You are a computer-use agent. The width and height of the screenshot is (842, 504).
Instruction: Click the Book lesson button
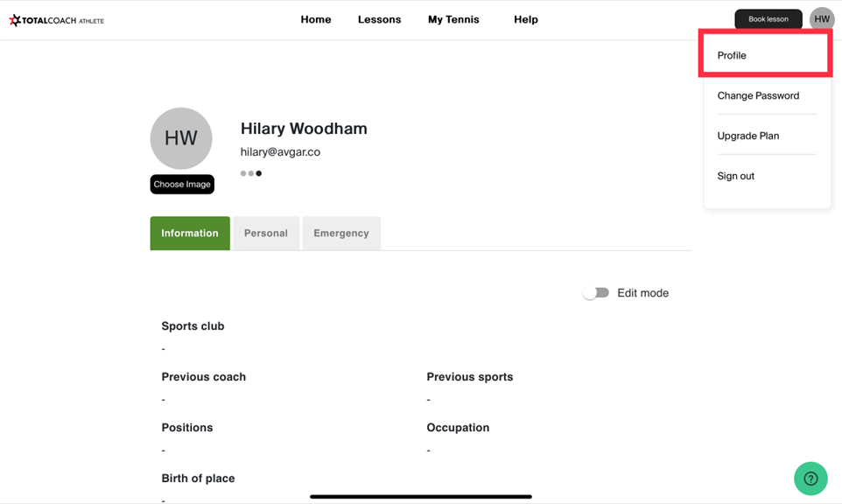click(x=768, y=19)
